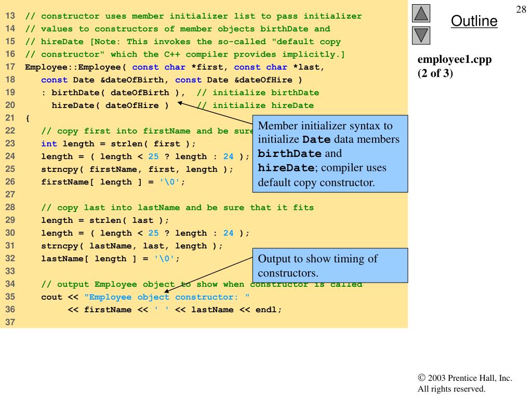Viewport: 532px width, 399px height.
Task: Click the up arrow navigation button
Action: (x=421, y=13)
